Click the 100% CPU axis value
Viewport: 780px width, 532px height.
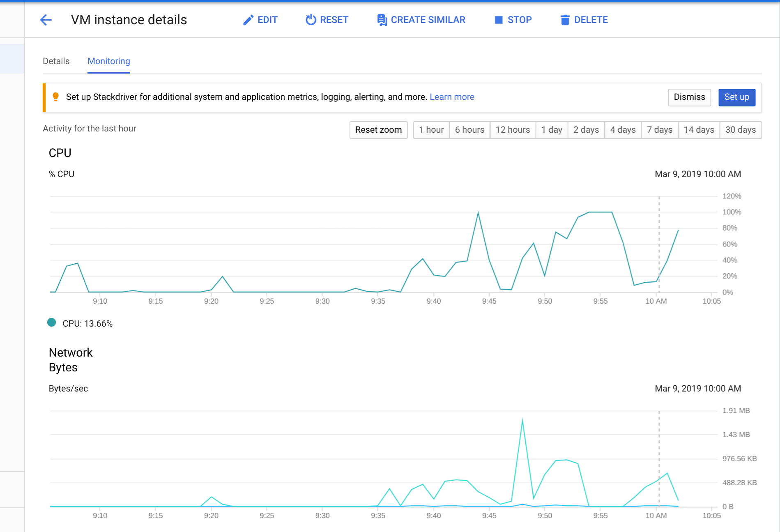[x=732, y=212]
